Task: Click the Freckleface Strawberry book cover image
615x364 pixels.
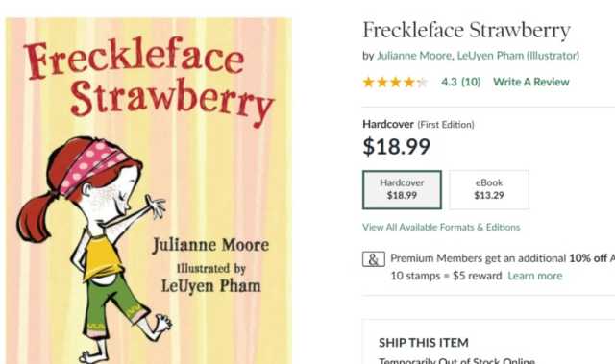Action: (148, 191)
